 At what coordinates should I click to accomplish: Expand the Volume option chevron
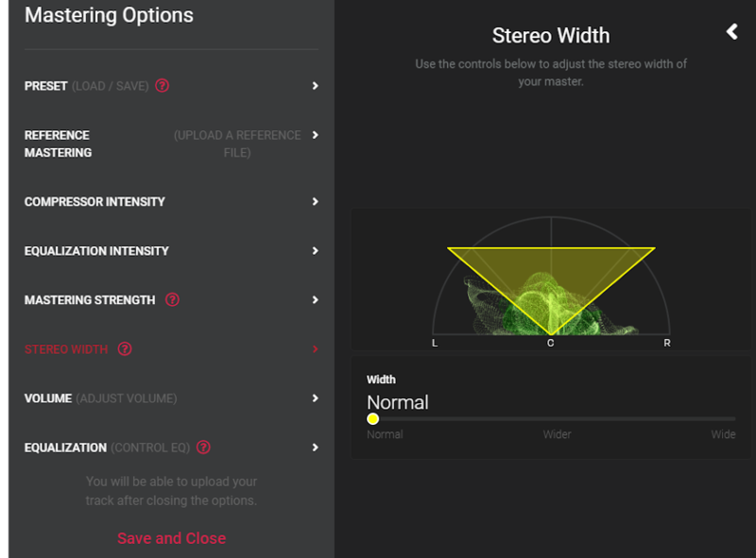point(316,398)
